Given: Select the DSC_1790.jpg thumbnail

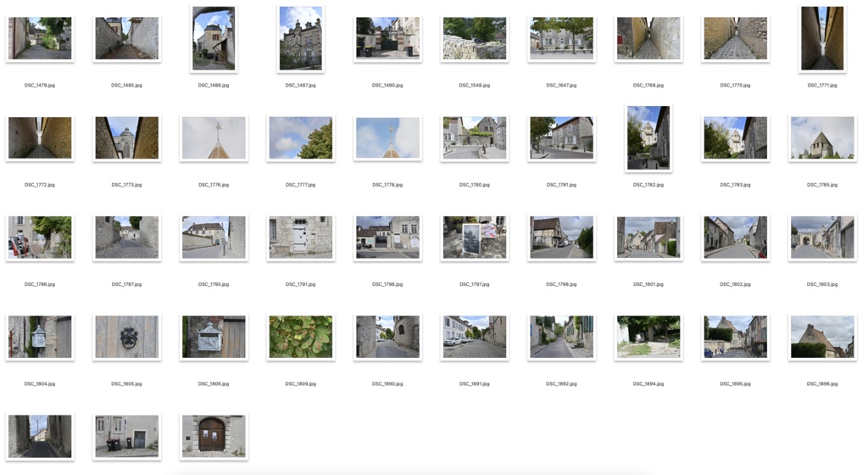Looking at the screenshot, I should [x=214, y=237].
